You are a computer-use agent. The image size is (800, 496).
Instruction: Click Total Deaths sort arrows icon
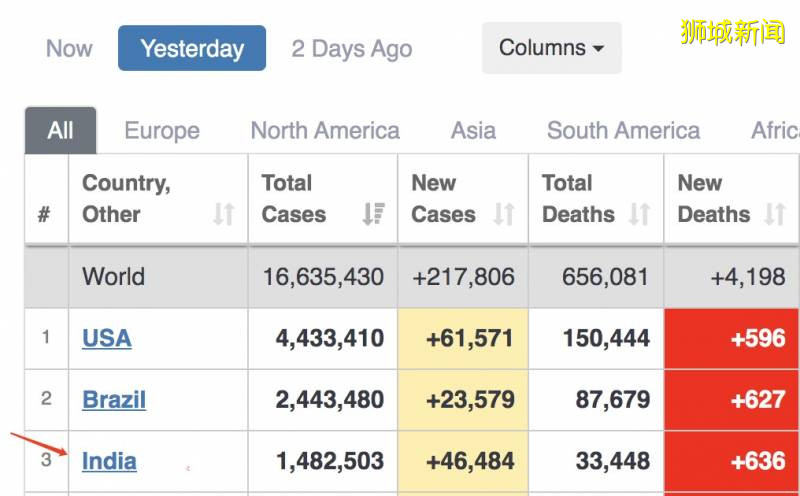pyautogui.click(x=639, y=214)
